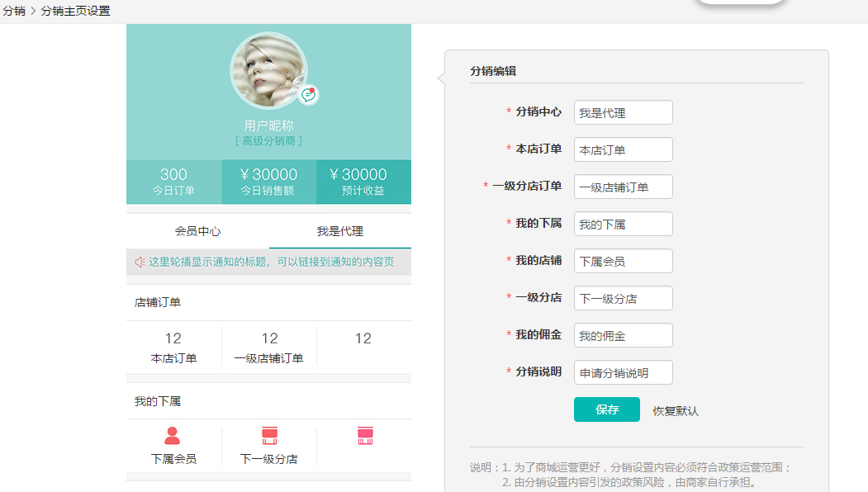The width and height of the screenshot is (868, 492).
Task: Click the 分销中心 input field
Action: (623, 112)
